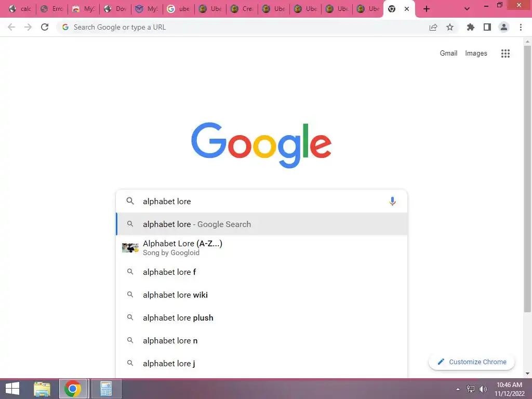Close the active new tab

(x=406, y=9)
